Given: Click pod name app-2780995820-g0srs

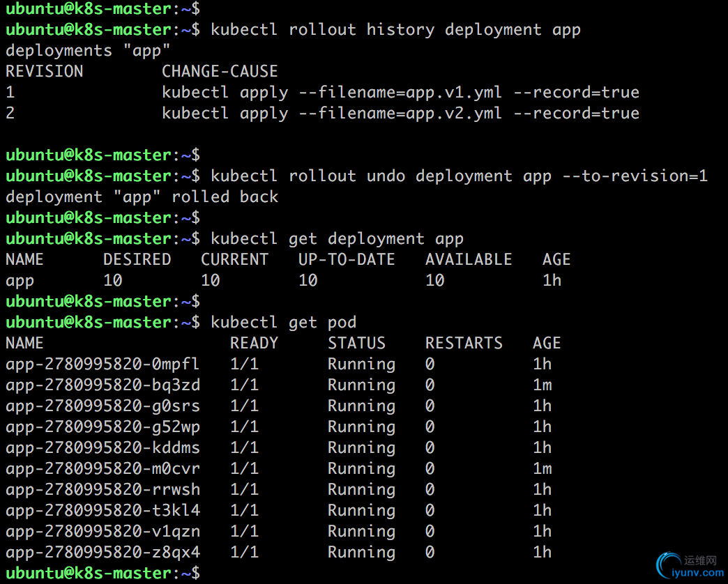Looking at the screenshot, I should (x=103, y=406).
